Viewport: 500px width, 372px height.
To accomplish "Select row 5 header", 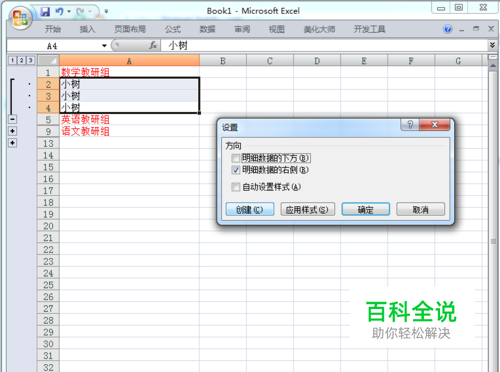I will (48, 119).
